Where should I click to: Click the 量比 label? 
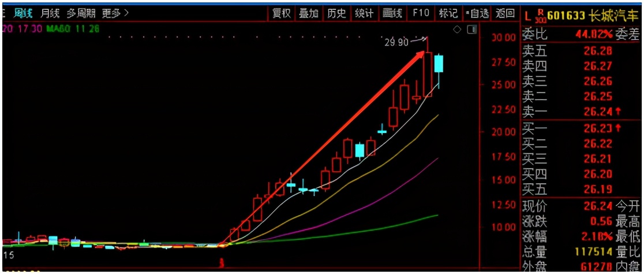click(x=628, y=252)
